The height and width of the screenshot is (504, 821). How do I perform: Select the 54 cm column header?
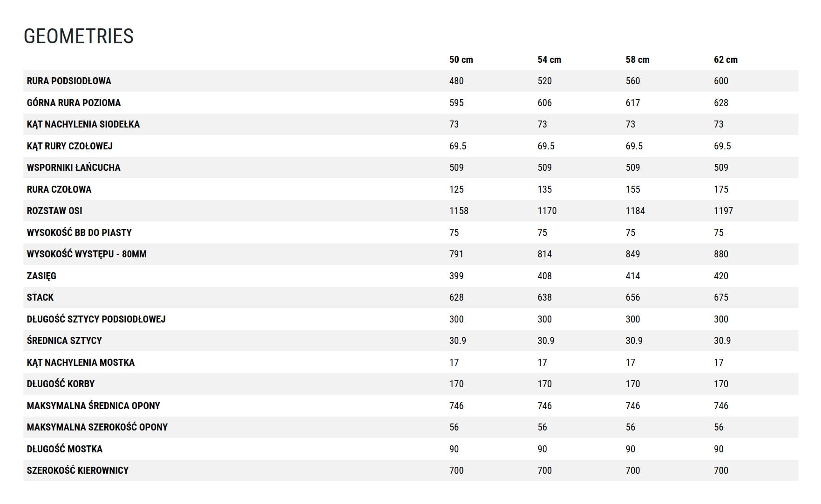pos(549,60)
